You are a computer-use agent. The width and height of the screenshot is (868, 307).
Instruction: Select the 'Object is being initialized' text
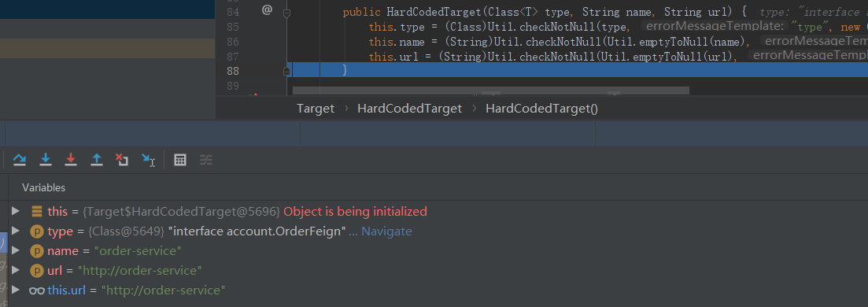pyautogui.click(x=356, y=212)
